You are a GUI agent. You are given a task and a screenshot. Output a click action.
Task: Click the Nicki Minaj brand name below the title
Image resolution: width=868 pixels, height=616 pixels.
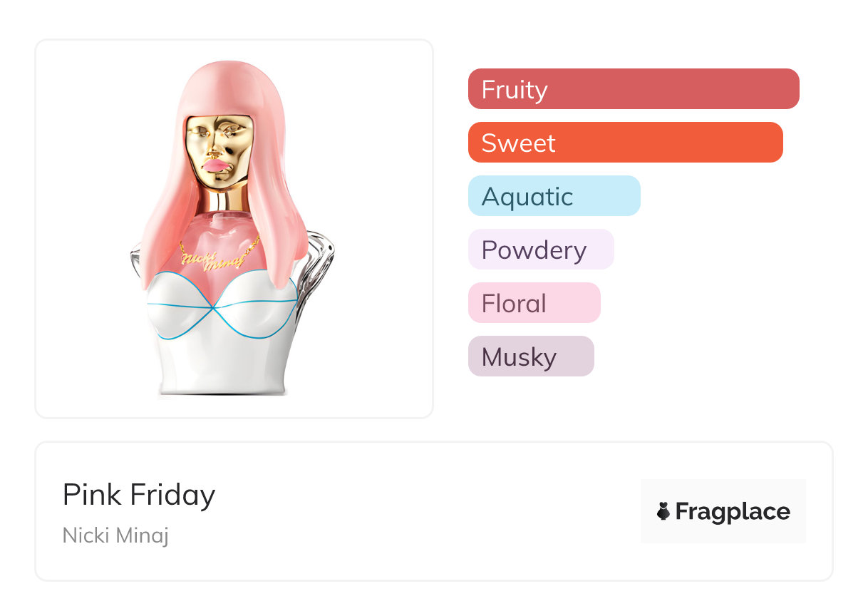point(115,535)
